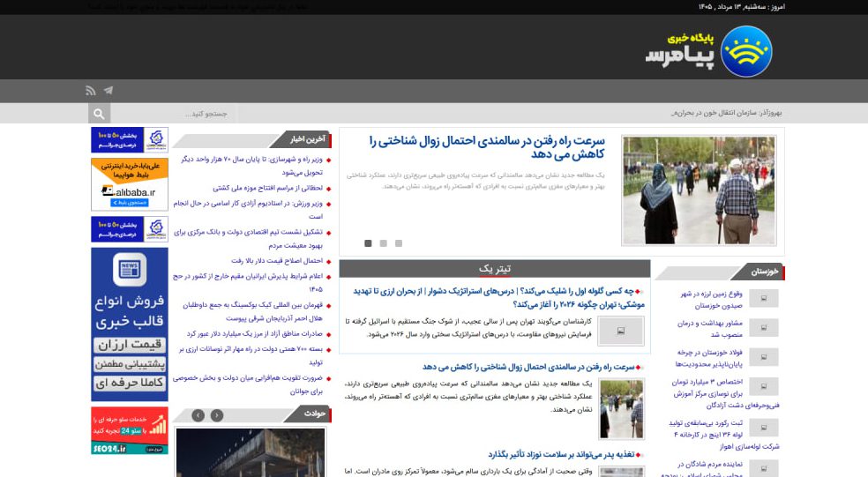Open news لحظاتی از مراسم افتتاح موزه ملی کشتی
Screen dimensions: 868x477
267,188
